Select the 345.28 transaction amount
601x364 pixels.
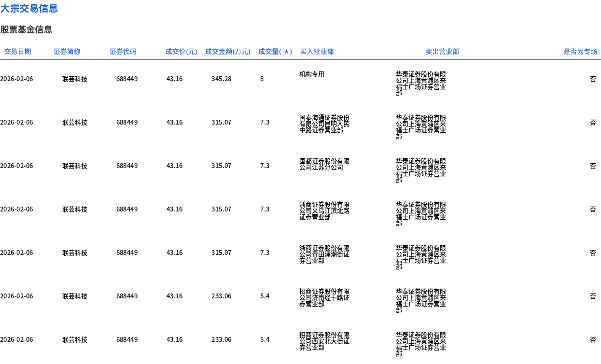click(x=221, y=79)
